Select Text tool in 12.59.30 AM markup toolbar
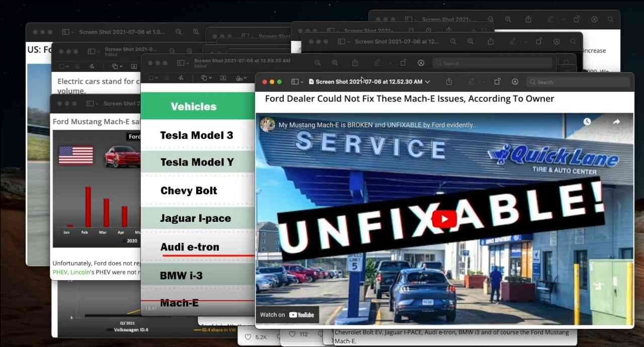 click(x=223, y=78)
